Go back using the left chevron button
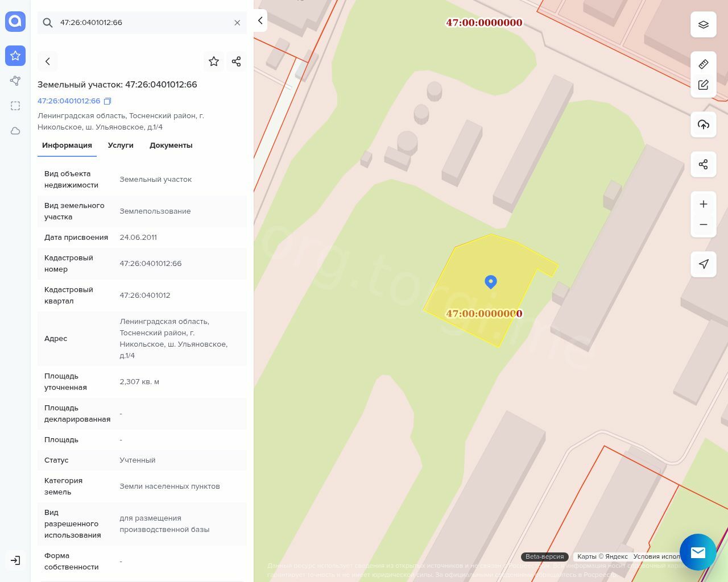The width and height of the screenshot is (728, 582). [x=48, y=61]
